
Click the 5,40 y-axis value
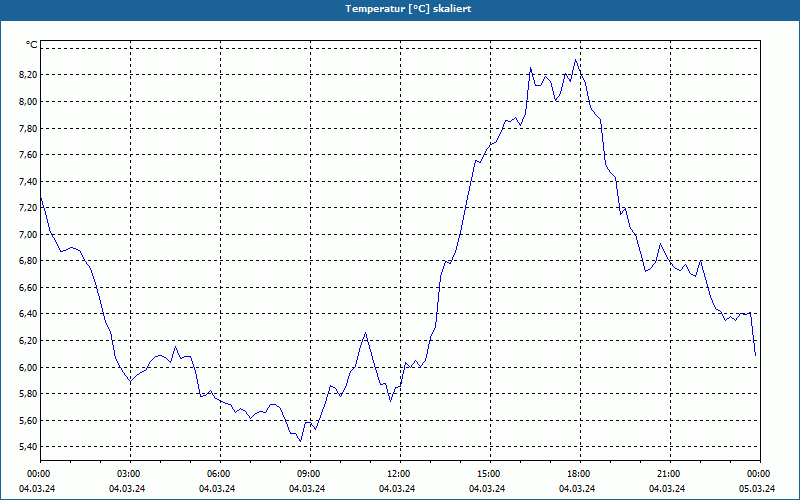(x=27, y=446)
